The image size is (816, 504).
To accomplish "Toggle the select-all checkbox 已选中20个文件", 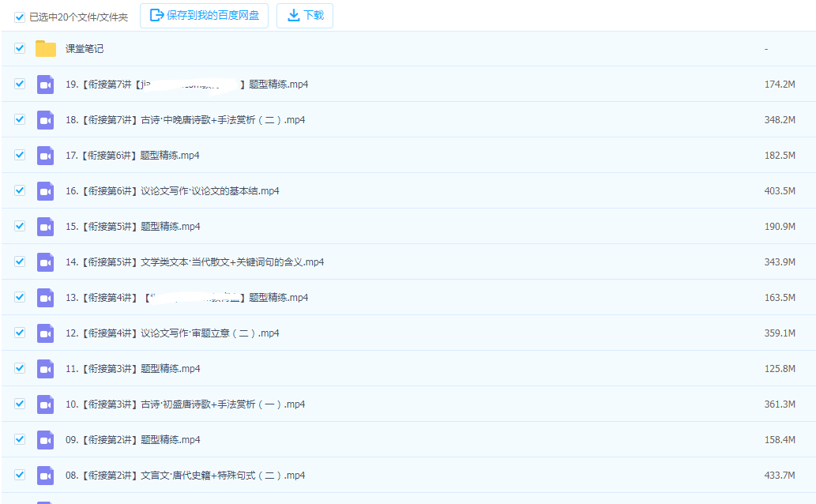I will pyautogui.click(x=20, y=17).
